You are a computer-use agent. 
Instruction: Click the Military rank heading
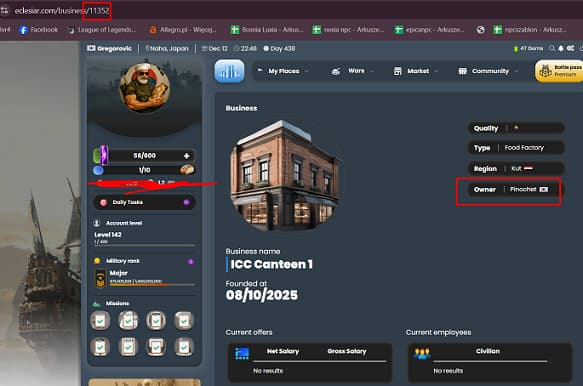123,261
